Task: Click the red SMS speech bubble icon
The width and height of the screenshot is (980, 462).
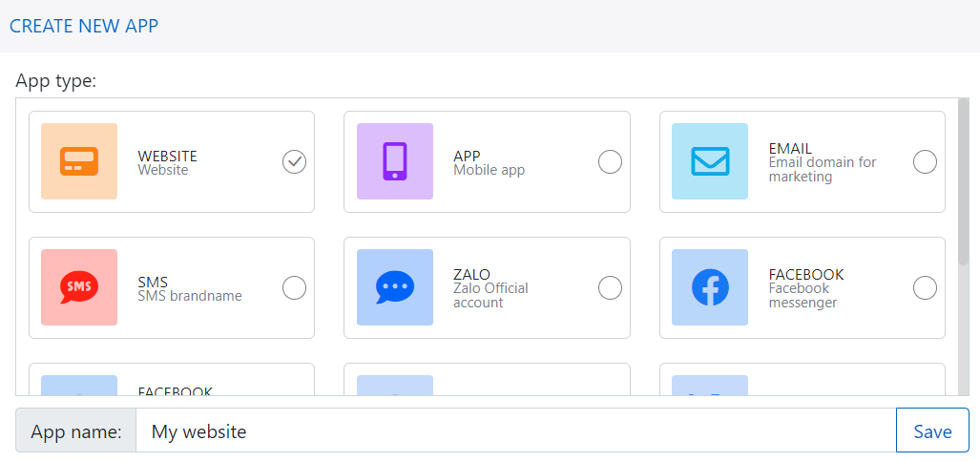Action: (79, 287)
